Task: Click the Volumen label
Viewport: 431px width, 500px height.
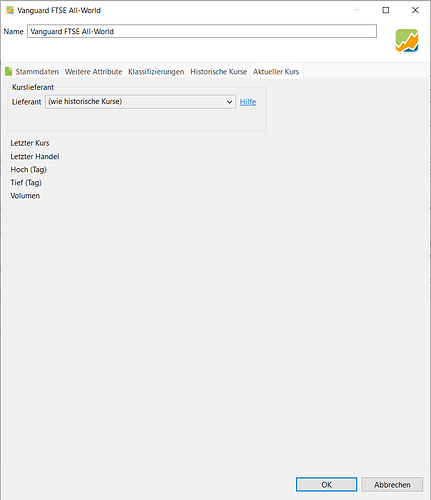Action: tap(25, 196)
